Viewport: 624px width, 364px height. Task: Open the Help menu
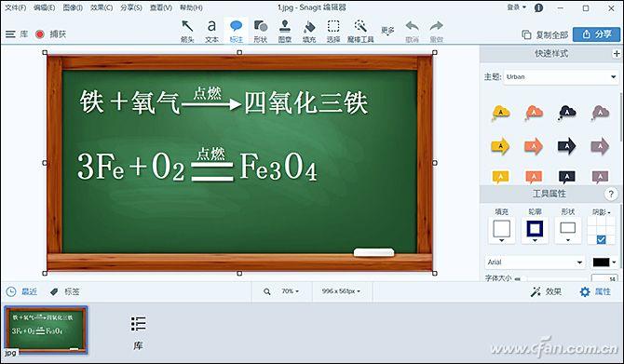click(x=191, y=7)
